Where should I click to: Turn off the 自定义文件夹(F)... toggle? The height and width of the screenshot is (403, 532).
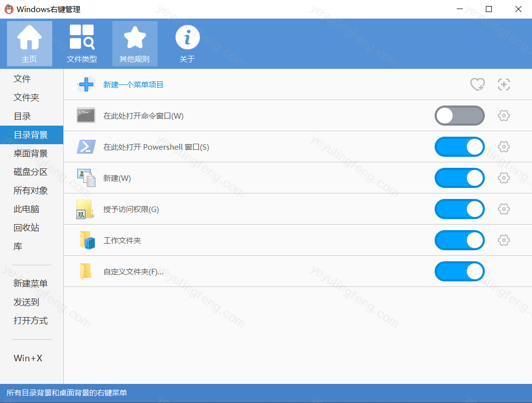(459, 271)
